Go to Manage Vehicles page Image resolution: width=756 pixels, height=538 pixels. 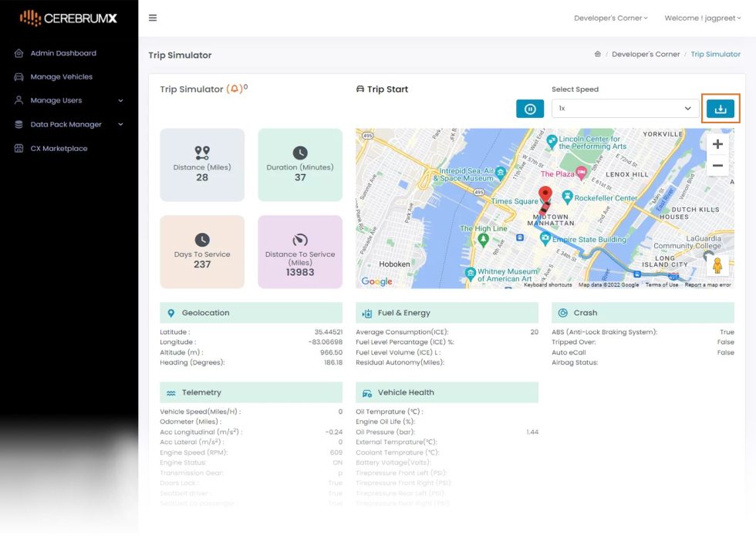(x=61, y=77)
